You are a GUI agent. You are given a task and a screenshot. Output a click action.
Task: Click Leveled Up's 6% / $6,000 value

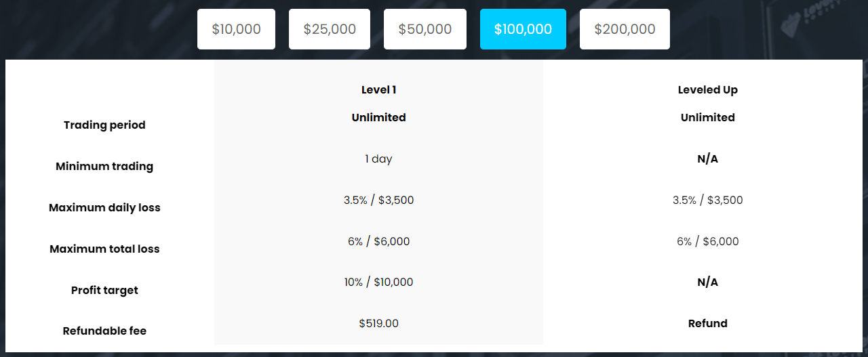(x=707, y=242)
